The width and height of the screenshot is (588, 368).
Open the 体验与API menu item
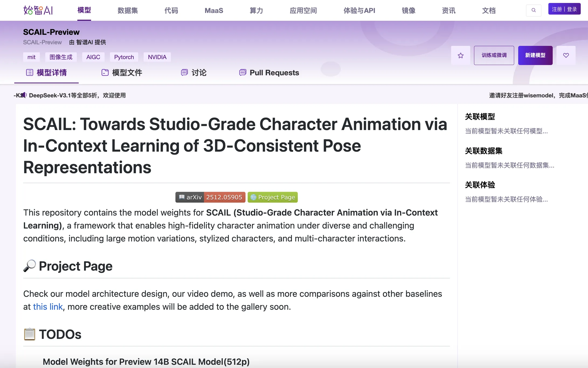coord(359,11)
